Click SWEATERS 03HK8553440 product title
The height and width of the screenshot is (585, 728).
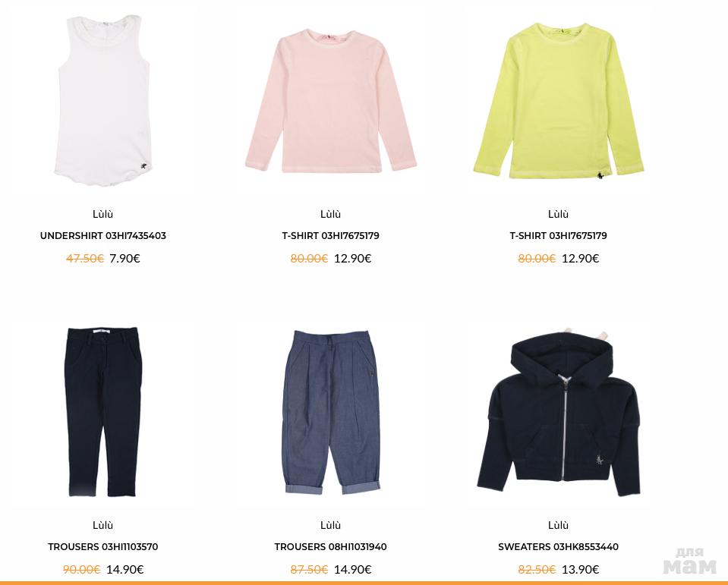click(559, 547)
